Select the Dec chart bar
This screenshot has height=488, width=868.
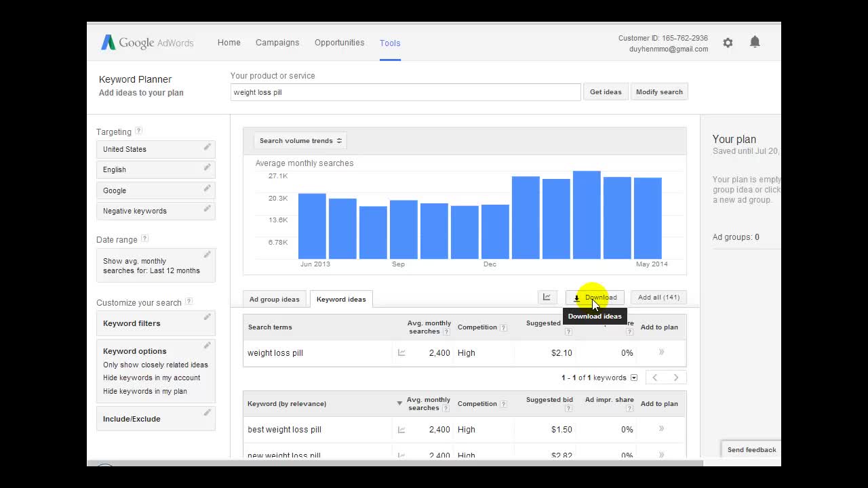pos(495,232)
